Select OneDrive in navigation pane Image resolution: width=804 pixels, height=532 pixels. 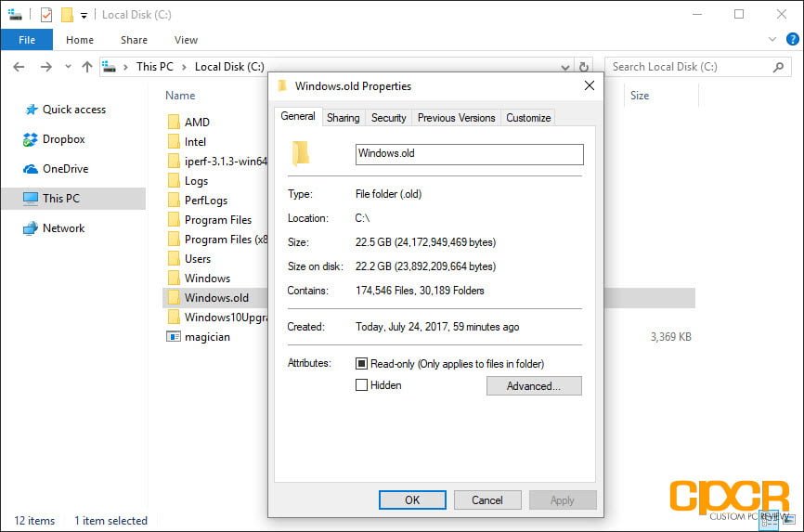pyautogui.click(x=65, y=169)
